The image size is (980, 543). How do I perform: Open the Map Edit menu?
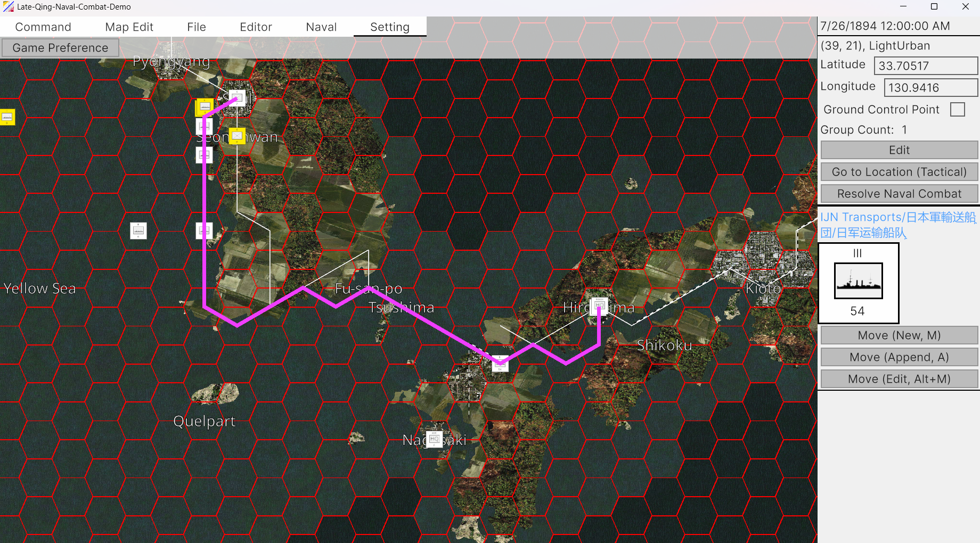(129, 27)
